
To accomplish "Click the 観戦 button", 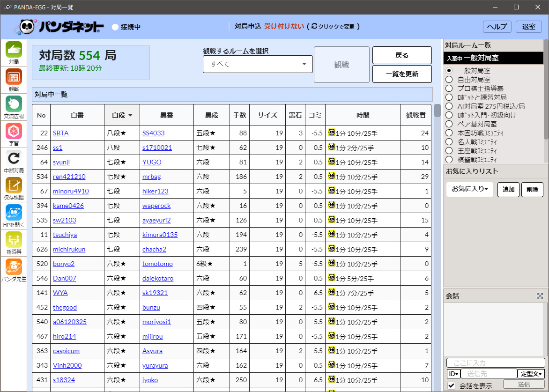I will (x=341, y=65).
